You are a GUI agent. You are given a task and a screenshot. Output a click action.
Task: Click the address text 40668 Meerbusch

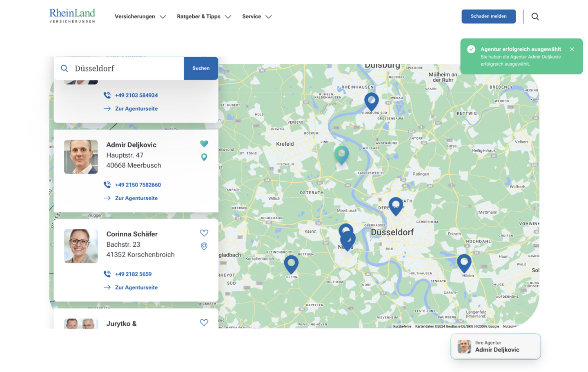(x=134, y=165)
